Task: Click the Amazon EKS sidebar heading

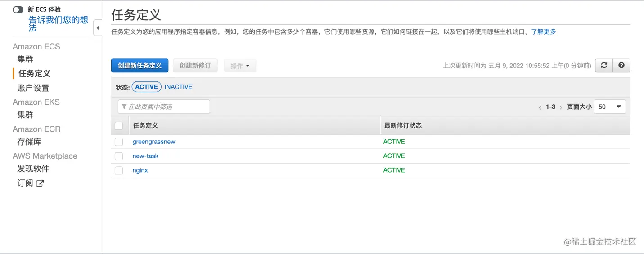Action: tap(36, 102)
